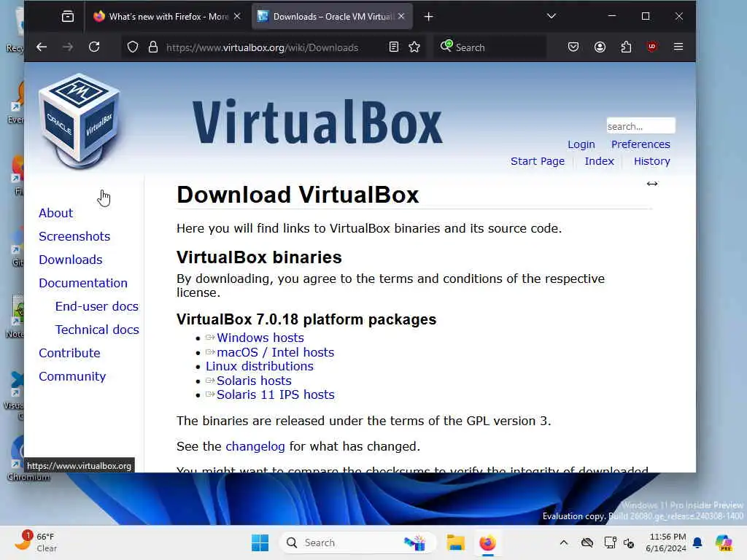Open the clock showing 11:56 PM
The width and height of the screenshot is (747, 560).
665,542
